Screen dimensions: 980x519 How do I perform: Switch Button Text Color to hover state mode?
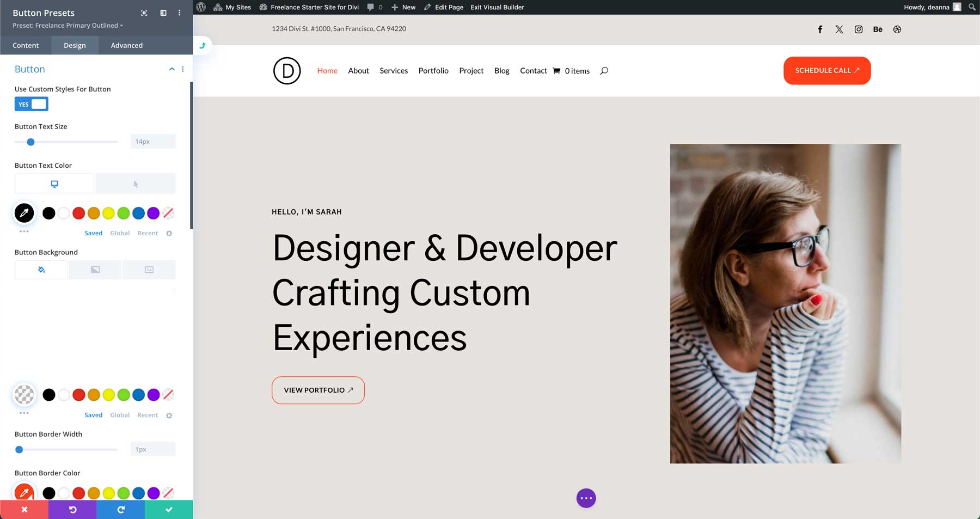click(x=135, y=183)
